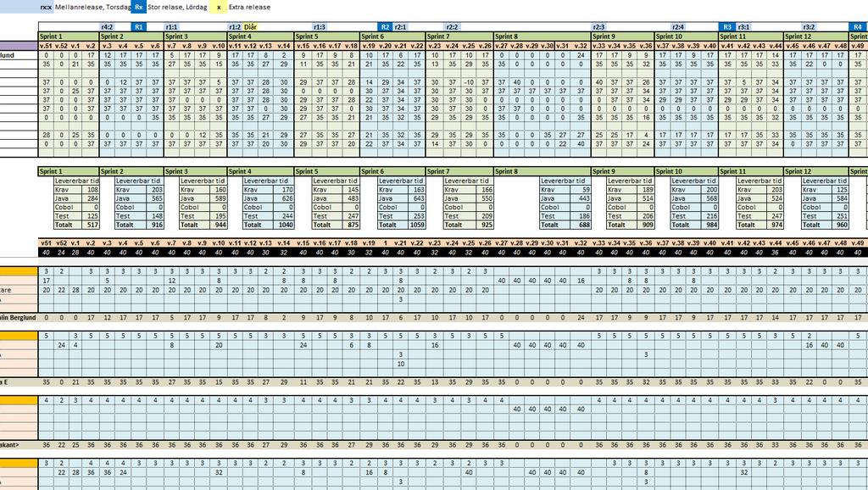Select the Java value '284' under Sprint 1

coord(92,198)
